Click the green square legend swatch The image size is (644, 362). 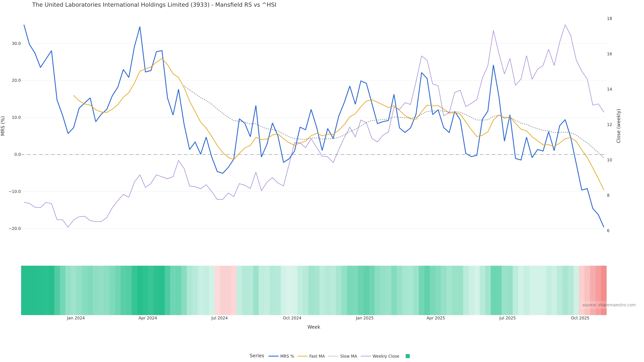[408, 356]
